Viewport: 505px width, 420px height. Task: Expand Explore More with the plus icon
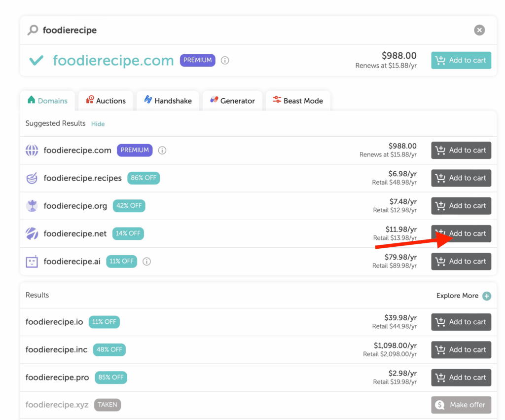click(x=487, y=296)
